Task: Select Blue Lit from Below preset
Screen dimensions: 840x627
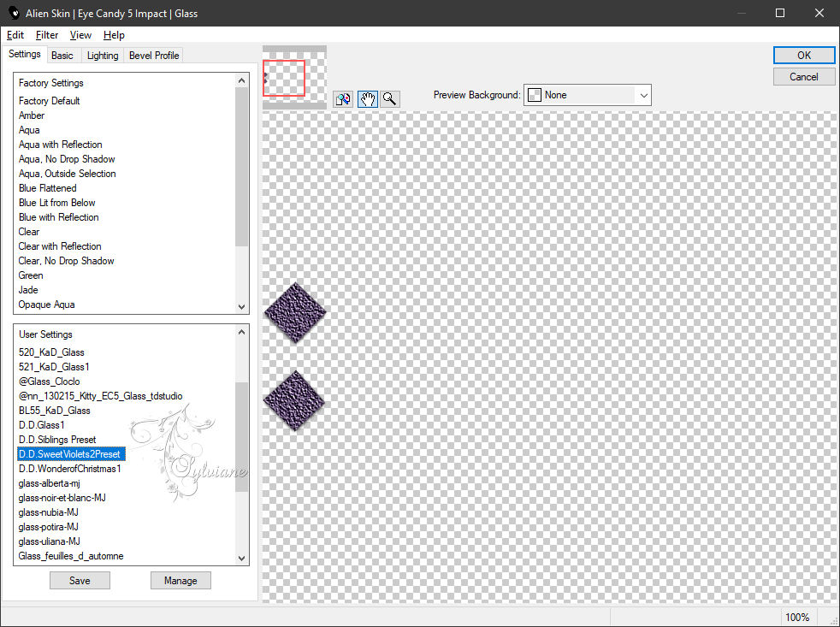Action: point(56,203)
